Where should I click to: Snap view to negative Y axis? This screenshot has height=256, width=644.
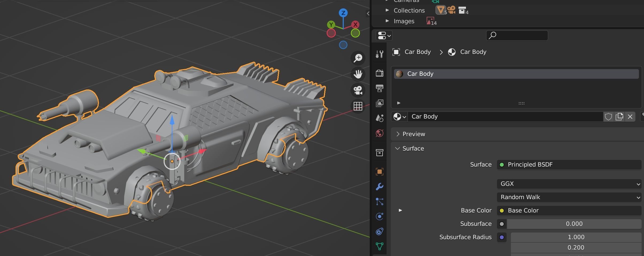[x=355, y=33]
